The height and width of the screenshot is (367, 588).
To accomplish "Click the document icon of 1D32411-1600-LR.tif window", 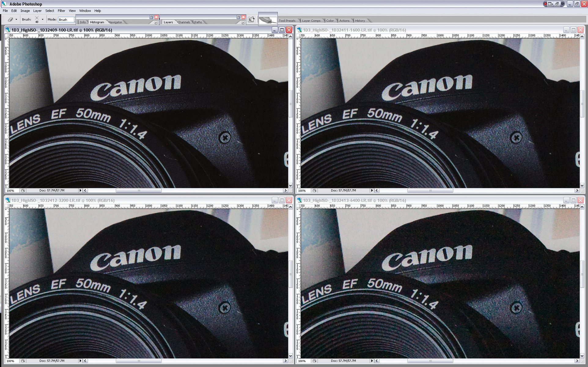I will [x=300, y=30].
